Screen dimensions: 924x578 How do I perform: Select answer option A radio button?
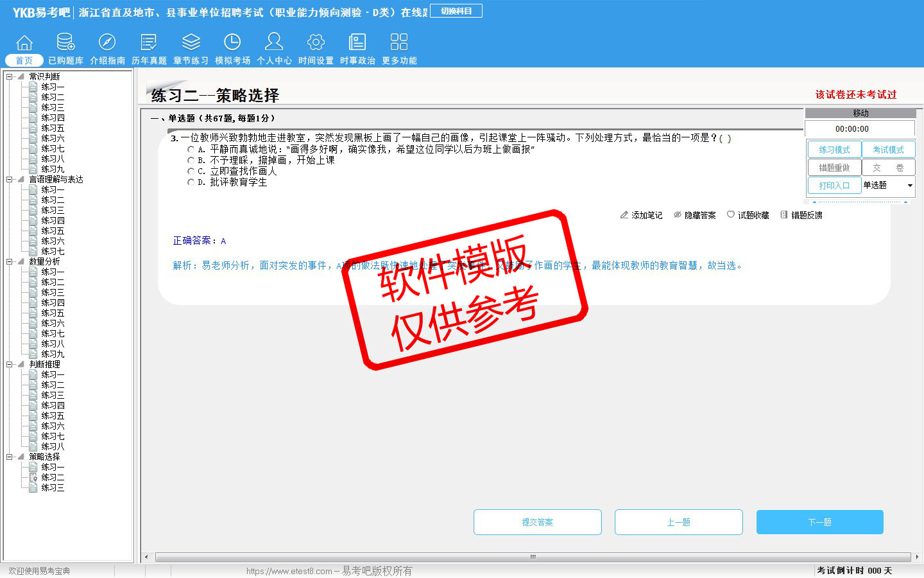coord(191,150)
